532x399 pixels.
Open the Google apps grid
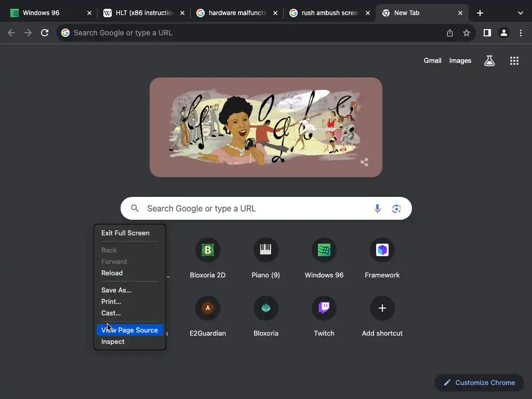pyautogui.click(x=514, y=61)
